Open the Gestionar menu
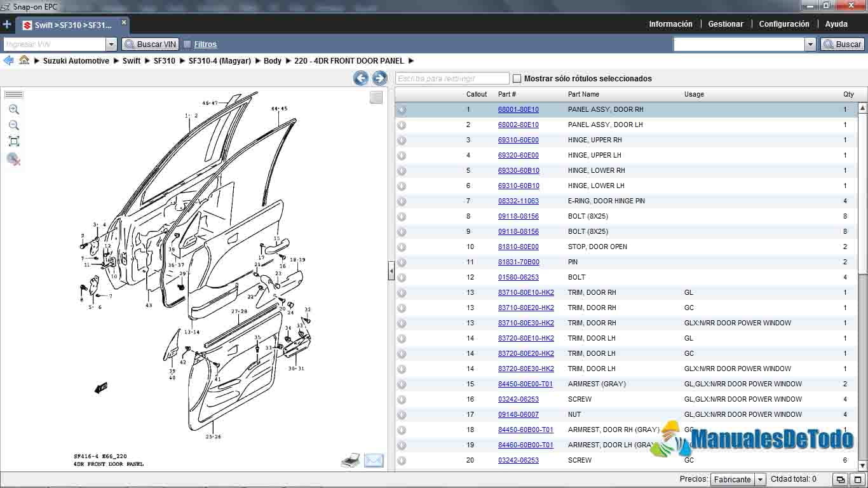This screenshot has height=488, width=868. click(x=726, y=24)
